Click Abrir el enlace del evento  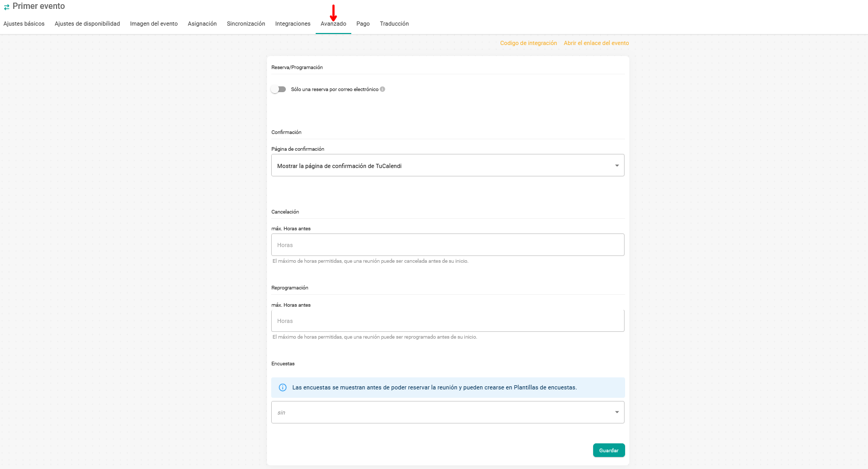pyautogui.click(x=596, y=43)
